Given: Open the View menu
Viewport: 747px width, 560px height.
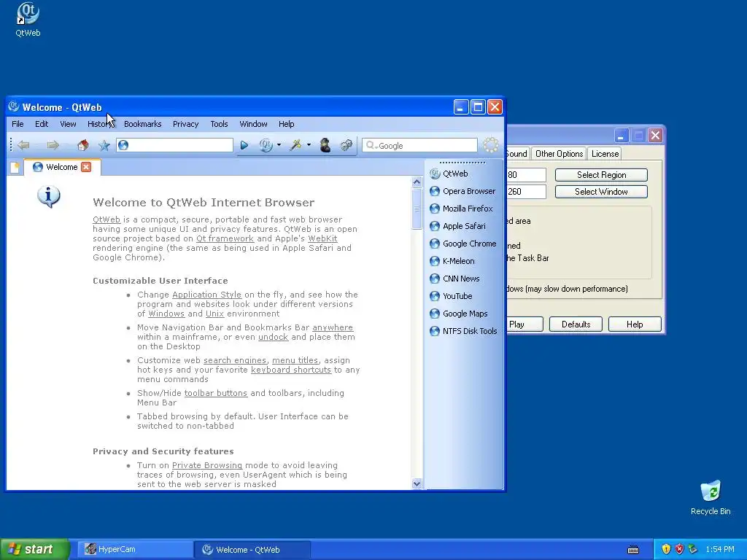Looking at the screenshot, I should [x=68, y=124].
